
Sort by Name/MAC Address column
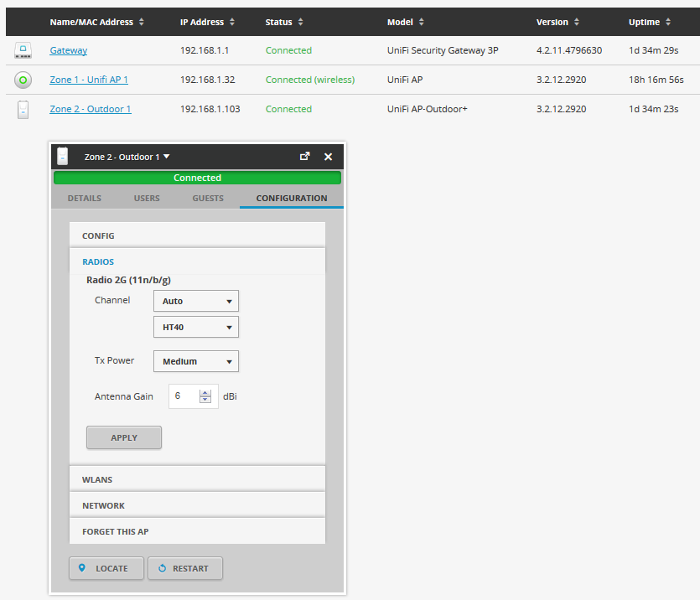tap(96, 22)
